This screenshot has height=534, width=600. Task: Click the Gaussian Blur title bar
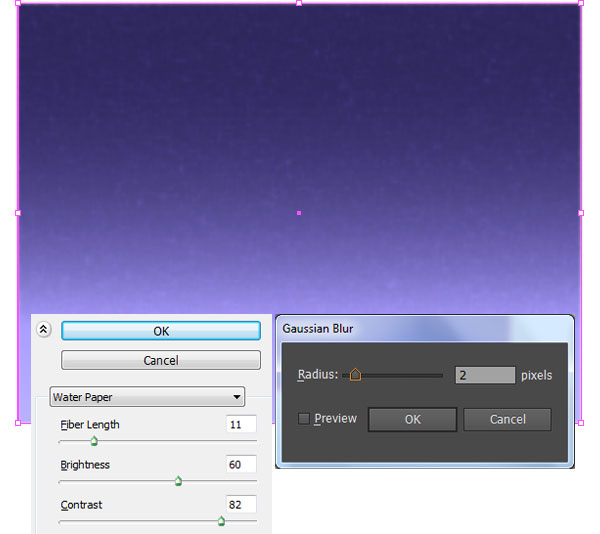coord(425,329)
